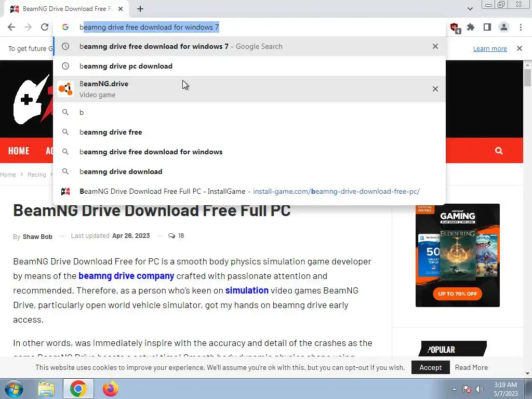
Task: Open the install-game.com BeamNG page suggestion
Action: click(x=249, y=191)
